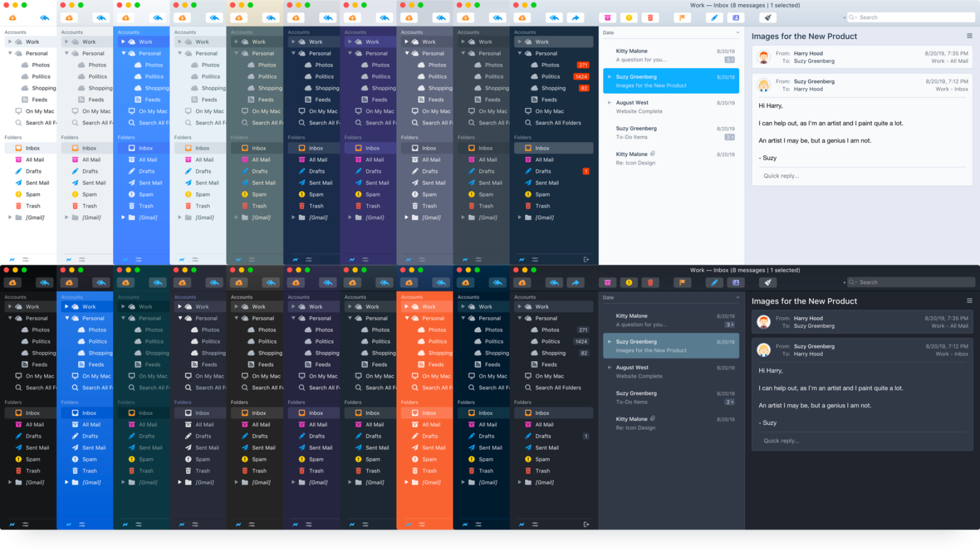Viewport: 980px width, 552px height.
Task: Select the Inbox folder
Action: 542,147
